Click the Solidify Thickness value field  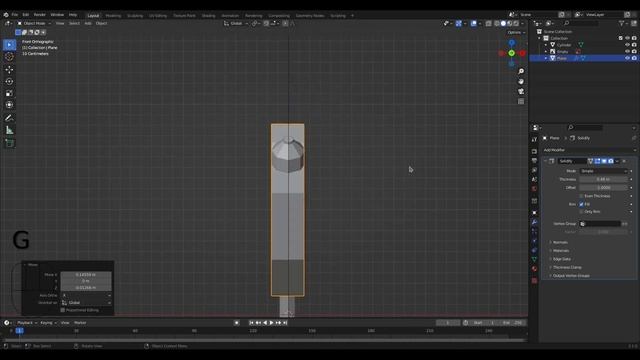pyautogui.click(x=603, y=179)
